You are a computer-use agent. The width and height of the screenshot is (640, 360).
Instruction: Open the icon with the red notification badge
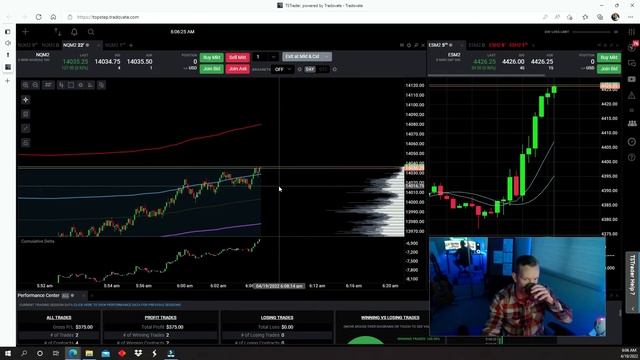(632, 46)
